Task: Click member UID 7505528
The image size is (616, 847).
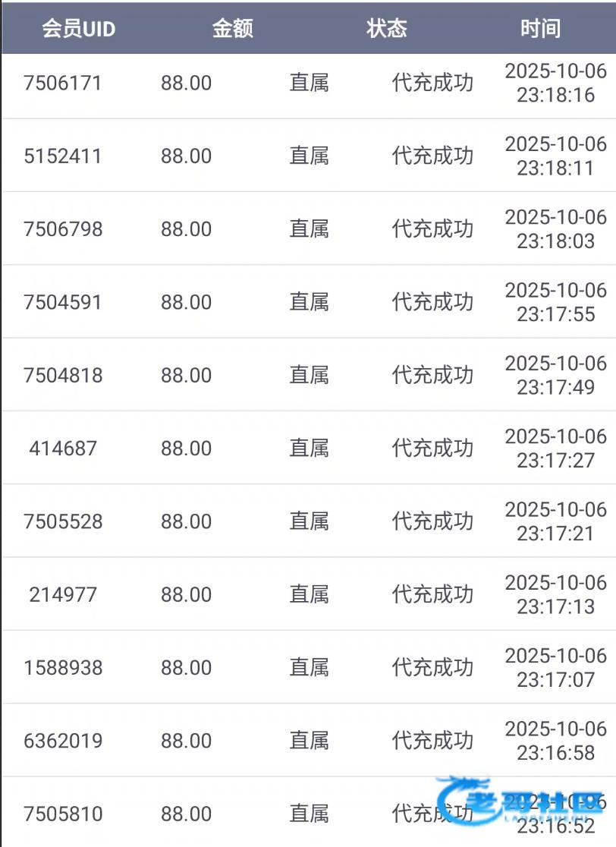Action: (63, 521)
